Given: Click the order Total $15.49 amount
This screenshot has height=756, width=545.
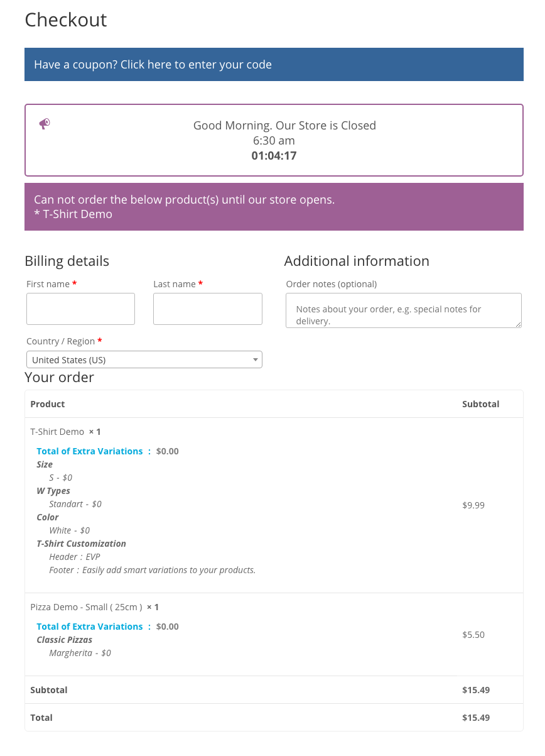Looking at the screenshot, I should (x=476, y=718).
